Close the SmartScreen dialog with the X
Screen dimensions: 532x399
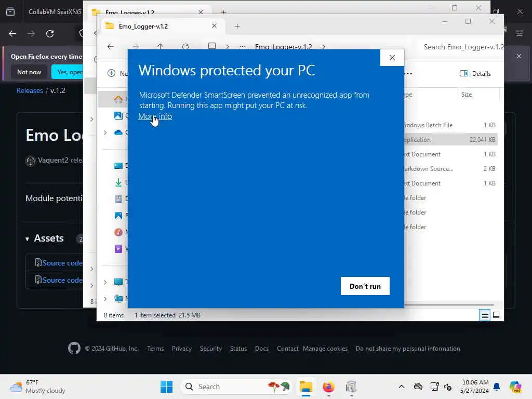coord(392,58)
